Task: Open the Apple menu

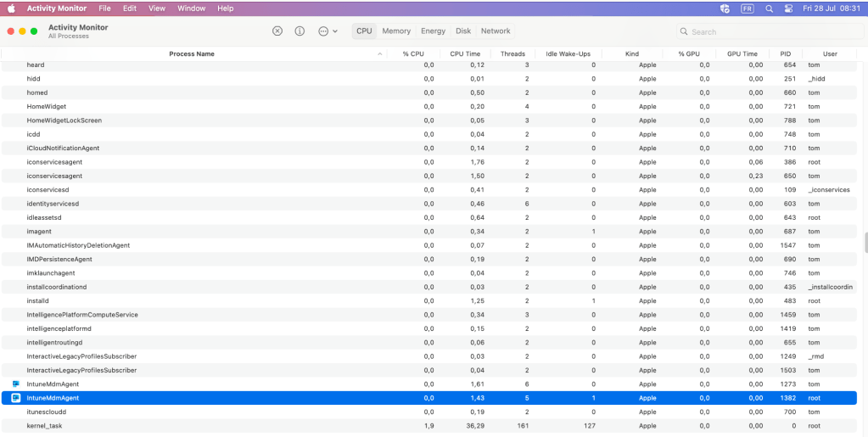Action: [12, 8]
